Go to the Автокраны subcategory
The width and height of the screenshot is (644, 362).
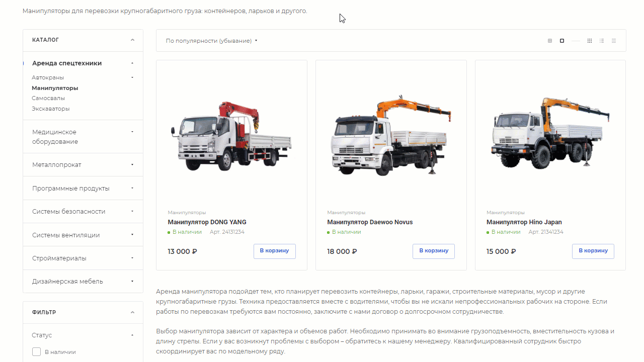48,77
